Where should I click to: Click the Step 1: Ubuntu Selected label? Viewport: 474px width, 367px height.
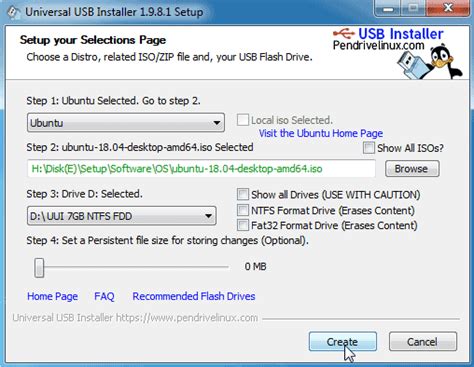click(113, 101)
